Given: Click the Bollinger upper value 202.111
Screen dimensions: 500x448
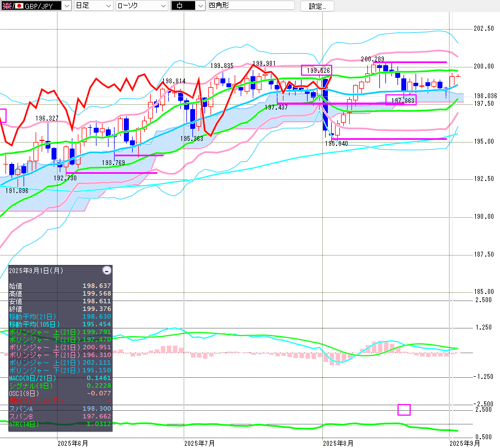Looking at the screenshot, I should (97, 362).
